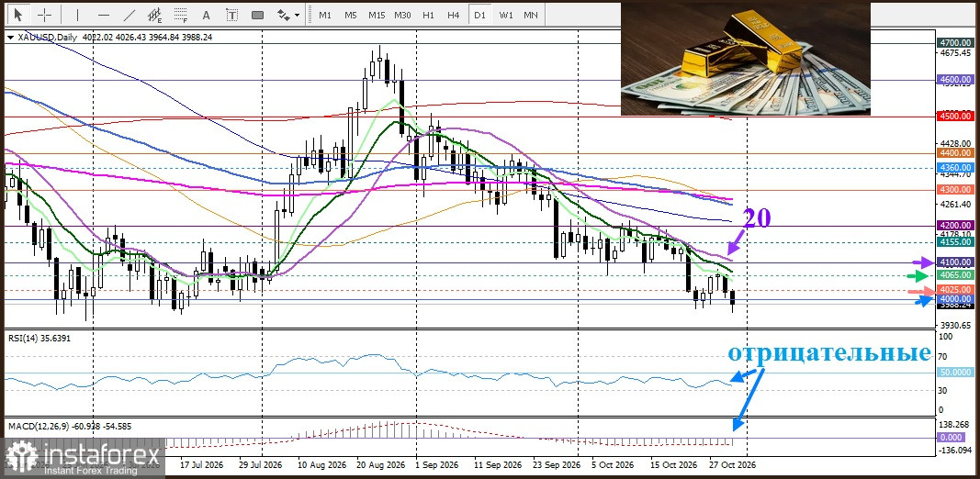Viewport: 980px width, 479px height.
Task: Click the gold bars and dollars image
Action: click(x=745, y=59)
